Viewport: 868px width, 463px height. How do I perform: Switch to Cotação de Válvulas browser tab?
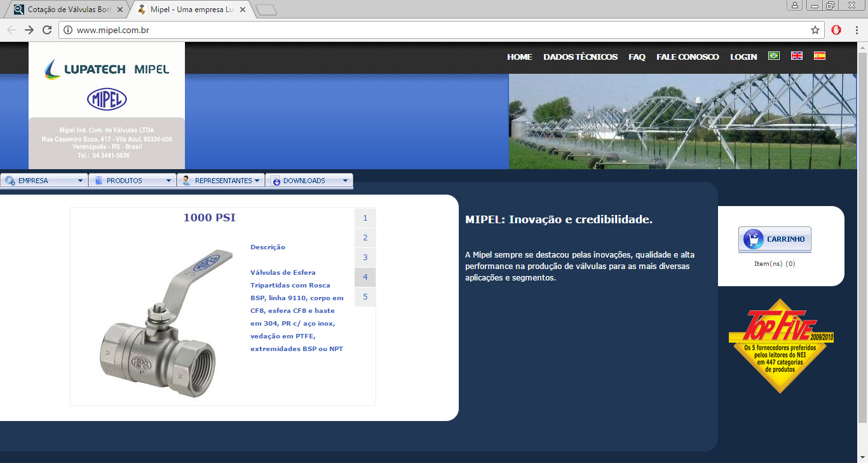coord(67,10)
